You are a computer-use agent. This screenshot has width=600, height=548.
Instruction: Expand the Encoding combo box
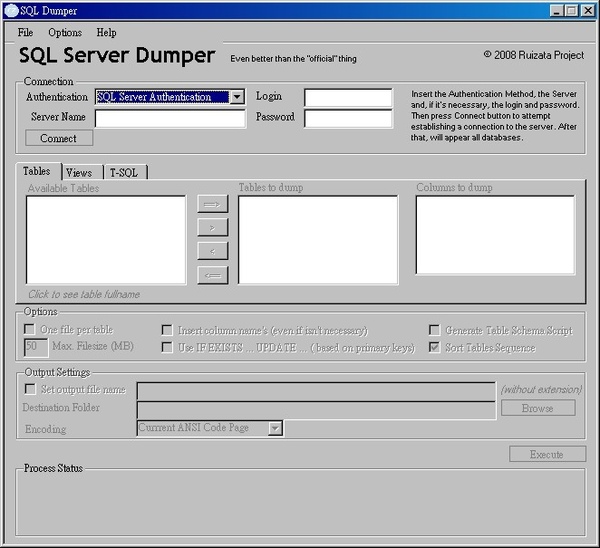tap(275, 428)
